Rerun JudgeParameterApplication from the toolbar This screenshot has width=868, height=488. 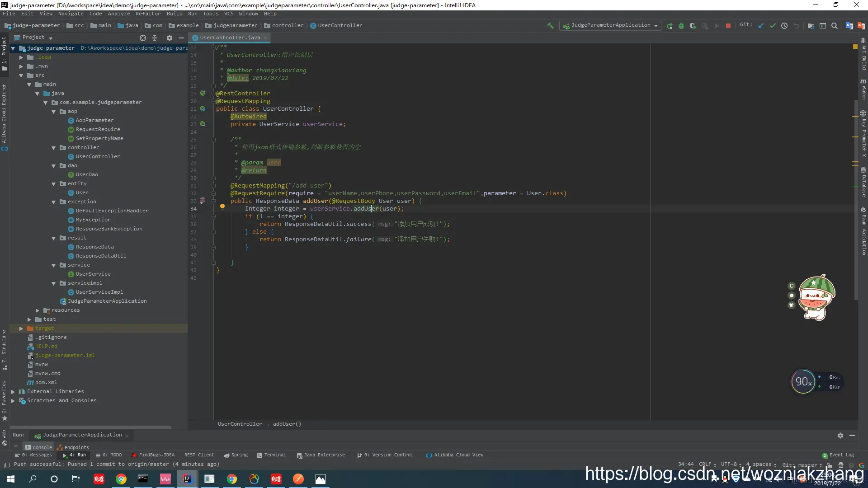click(670, 26)
